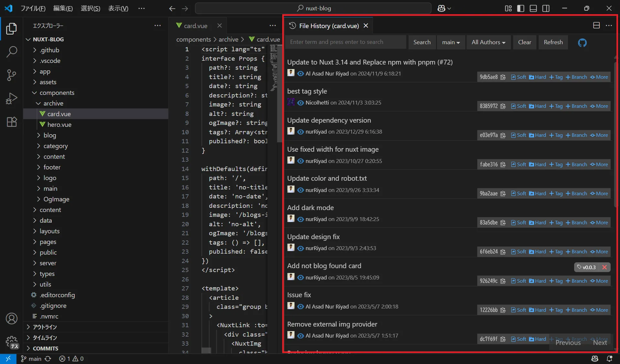
Task: Go back with the navigation arrow
Action: pos(172,8)
